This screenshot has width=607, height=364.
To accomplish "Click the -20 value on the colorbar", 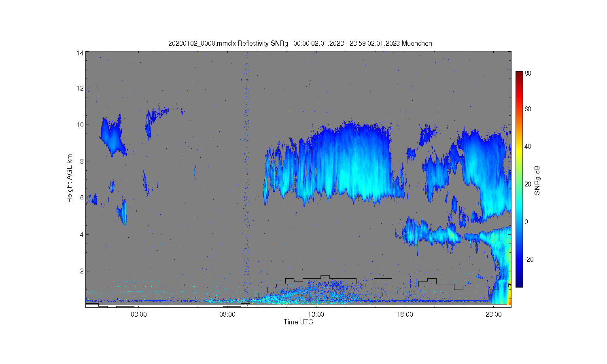I will coord(529,259).
